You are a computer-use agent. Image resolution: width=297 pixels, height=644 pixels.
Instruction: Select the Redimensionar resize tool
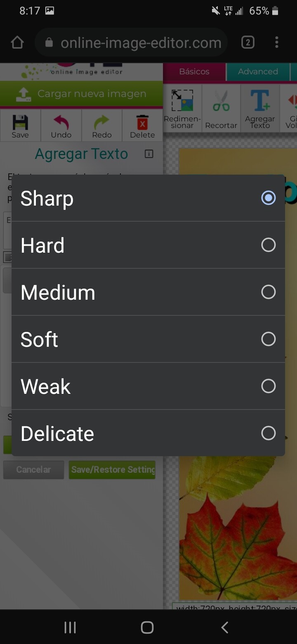tap(182, 102)
